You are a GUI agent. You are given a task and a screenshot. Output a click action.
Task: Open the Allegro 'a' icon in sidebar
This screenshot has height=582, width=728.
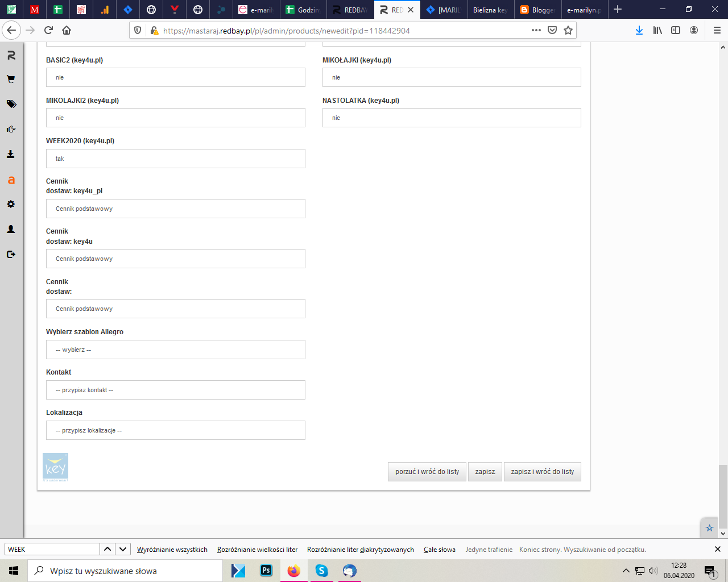click(x=11, y=180)
